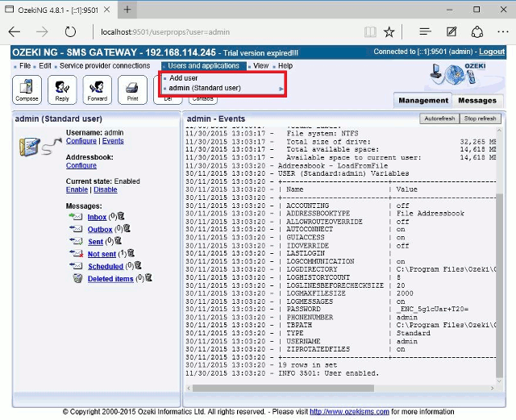Click the Enable link for current state
The width and height of the screenshot is (516, 420).
(x=77, y=189)
